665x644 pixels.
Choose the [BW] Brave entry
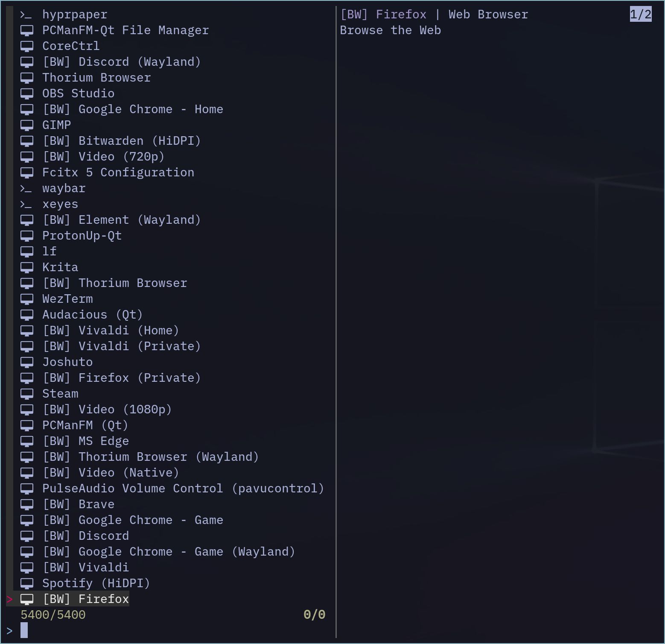(x=78, y=505)
